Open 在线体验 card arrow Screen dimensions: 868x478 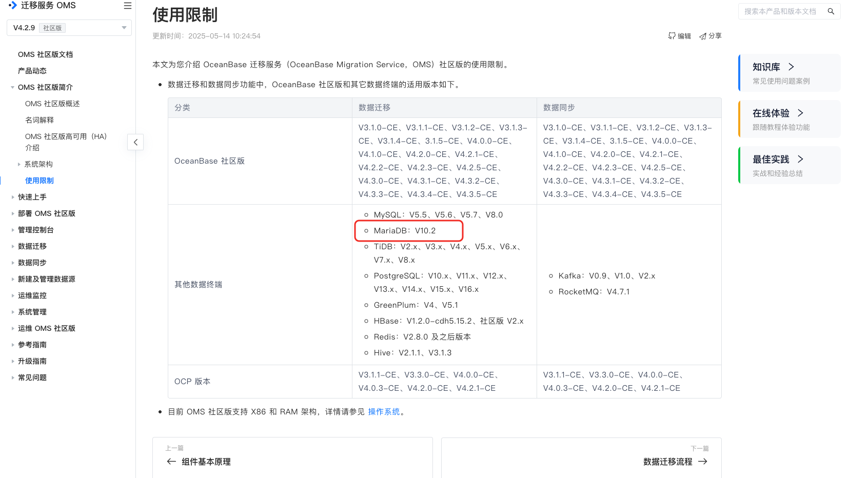pos(800,113)
